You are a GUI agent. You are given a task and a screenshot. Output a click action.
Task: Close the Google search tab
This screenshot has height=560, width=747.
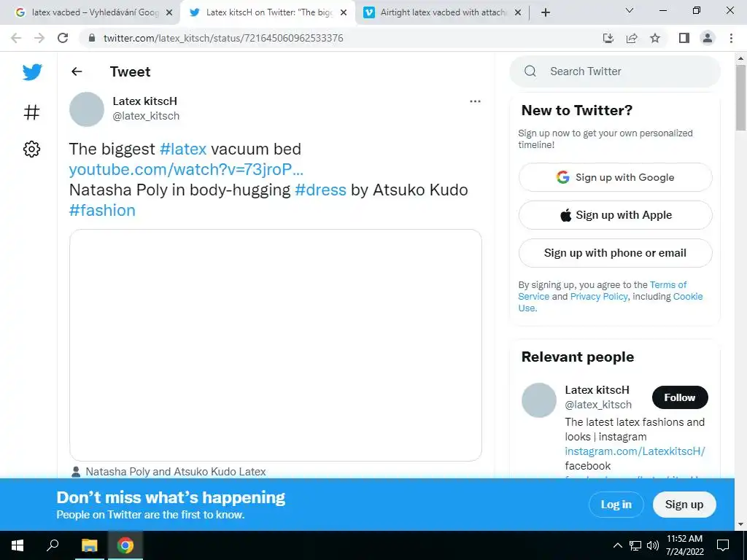(x=169, y=13)
